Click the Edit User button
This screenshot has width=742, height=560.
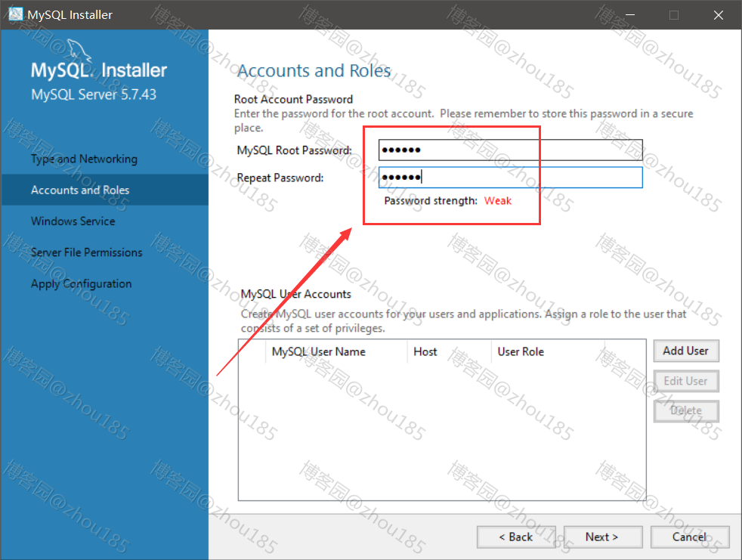[686, 381]
